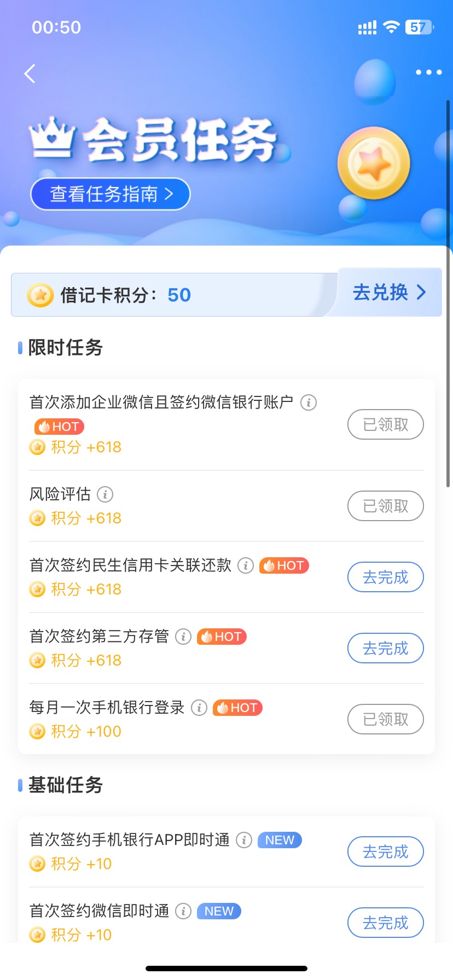Tap info icon beside 首次签约手机银行APP即时通

244,840
